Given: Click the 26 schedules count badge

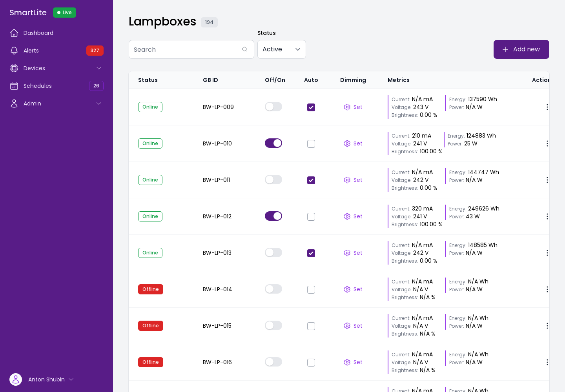Looking at the screenshot, I should coord(96,86).
